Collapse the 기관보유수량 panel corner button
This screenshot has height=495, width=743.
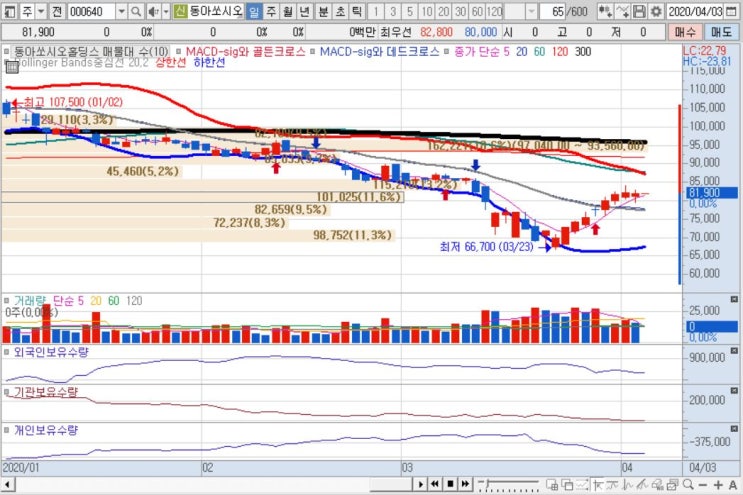point(734,391)
